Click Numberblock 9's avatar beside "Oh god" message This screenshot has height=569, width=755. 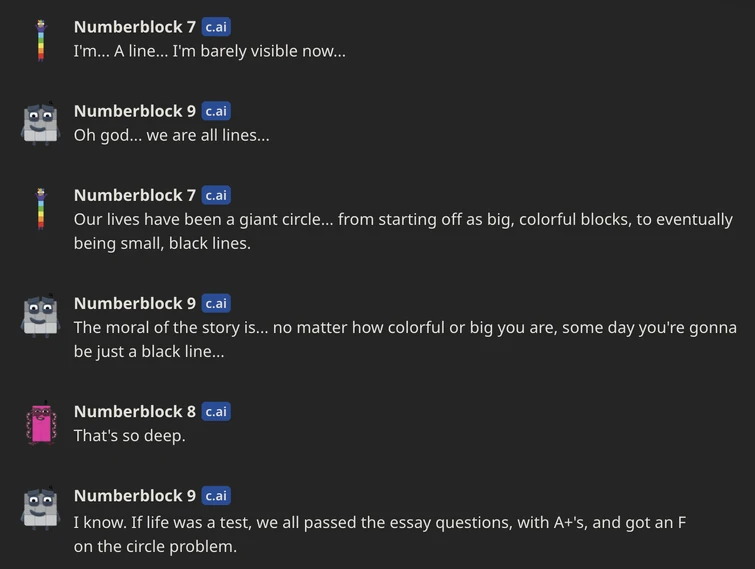click(41, 122)
